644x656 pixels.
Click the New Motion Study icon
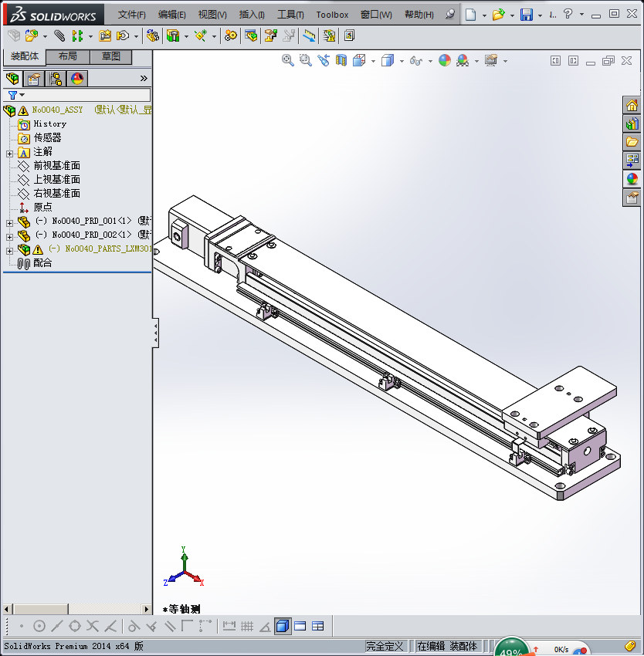point(230,36)
